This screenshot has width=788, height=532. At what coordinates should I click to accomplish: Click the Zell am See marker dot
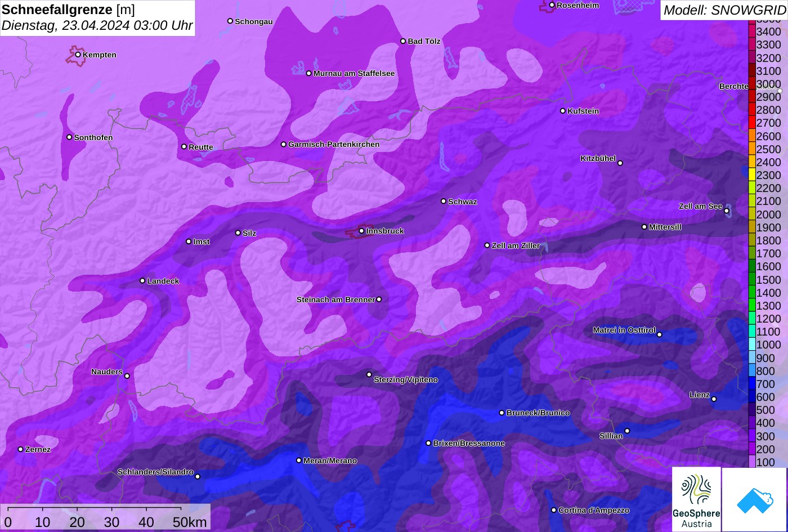click(x=727, y=211)
